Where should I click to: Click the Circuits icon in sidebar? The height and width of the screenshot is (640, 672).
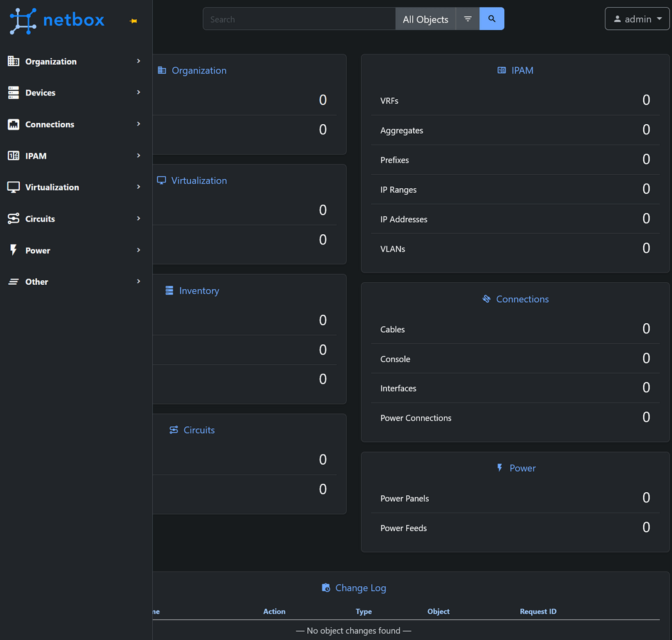pos(13,218)
